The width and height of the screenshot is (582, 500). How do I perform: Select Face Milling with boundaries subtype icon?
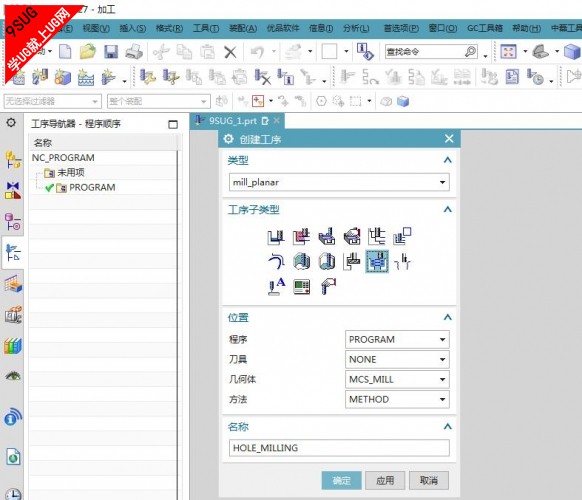327,236
